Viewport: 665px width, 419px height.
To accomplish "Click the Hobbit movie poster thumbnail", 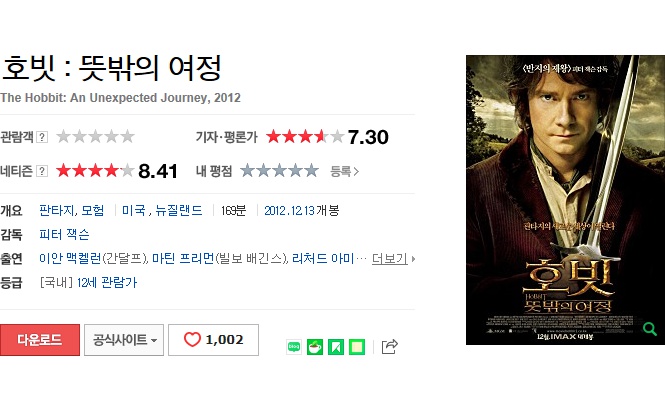I will (x=565, y=200).
